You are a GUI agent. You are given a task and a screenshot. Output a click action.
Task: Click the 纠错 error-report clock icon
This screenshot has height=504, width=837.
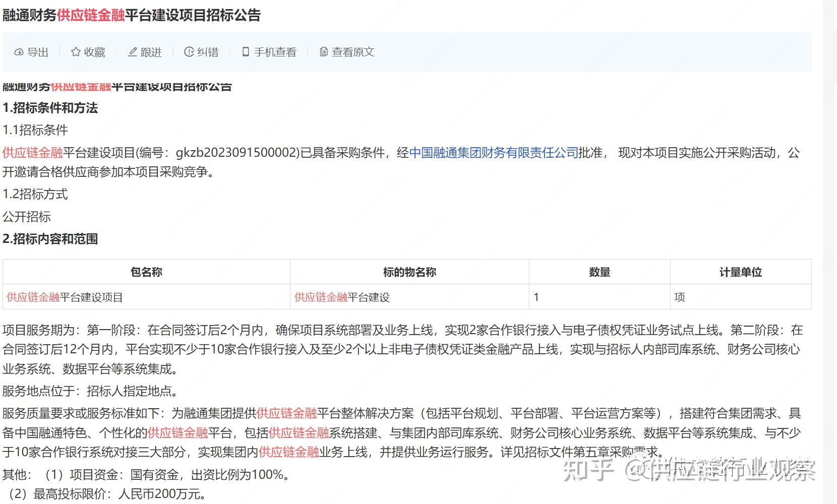pyautogui.click(x=189, y=51)
